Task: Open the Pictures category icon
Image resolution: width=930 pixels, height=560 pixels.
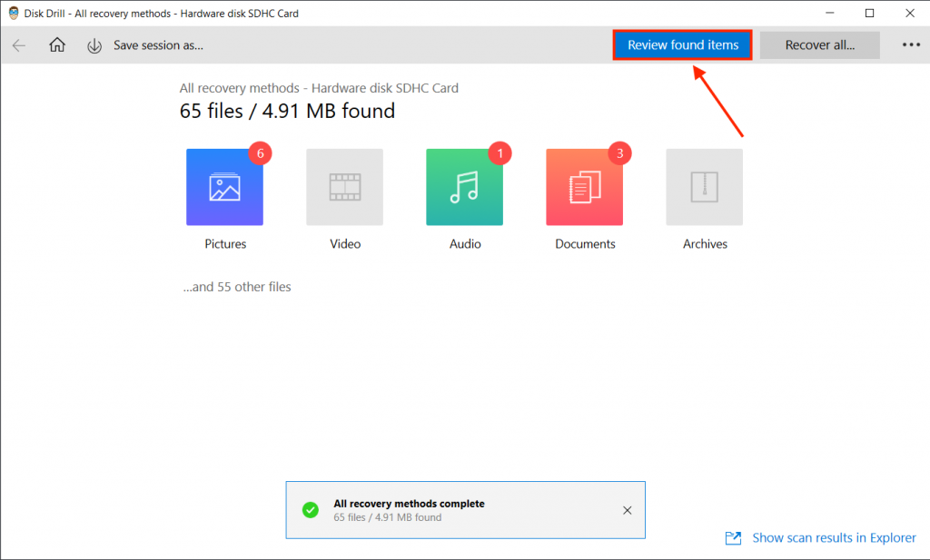Action: click(x=224, y=186)
